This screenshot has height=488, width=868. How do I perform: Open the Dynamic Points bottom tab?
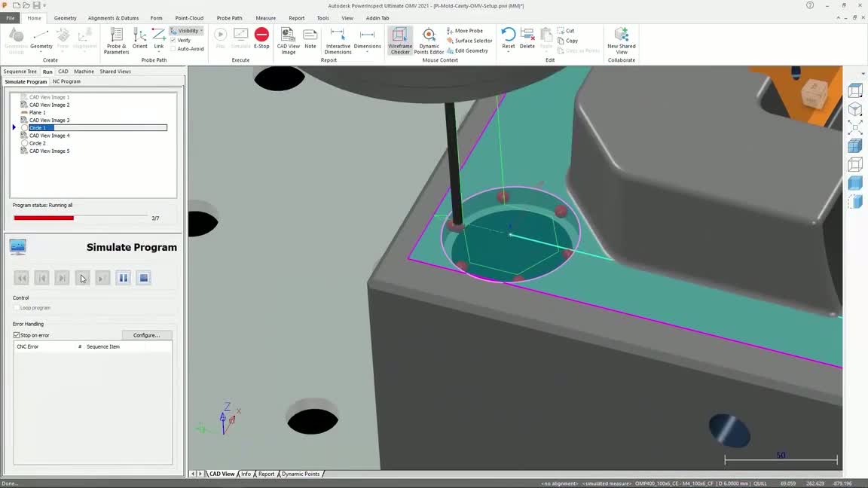point(301,474)
